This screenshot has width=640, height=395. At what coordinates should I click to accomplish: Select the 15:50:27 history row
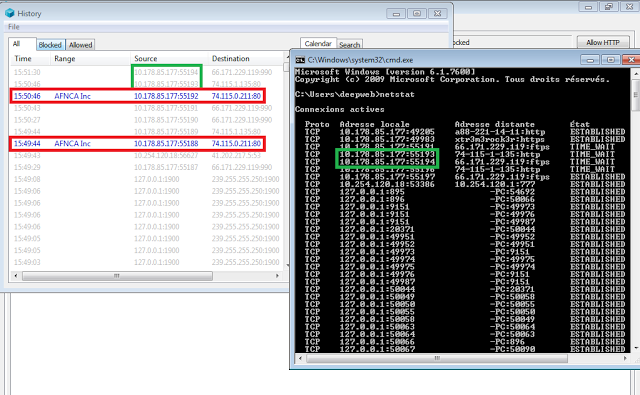147,120
